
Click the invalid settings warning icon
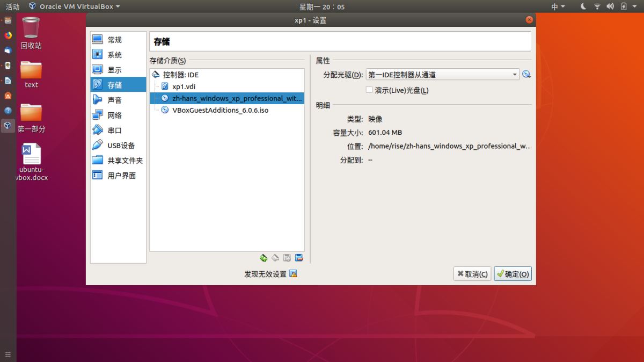click(293, 274)
